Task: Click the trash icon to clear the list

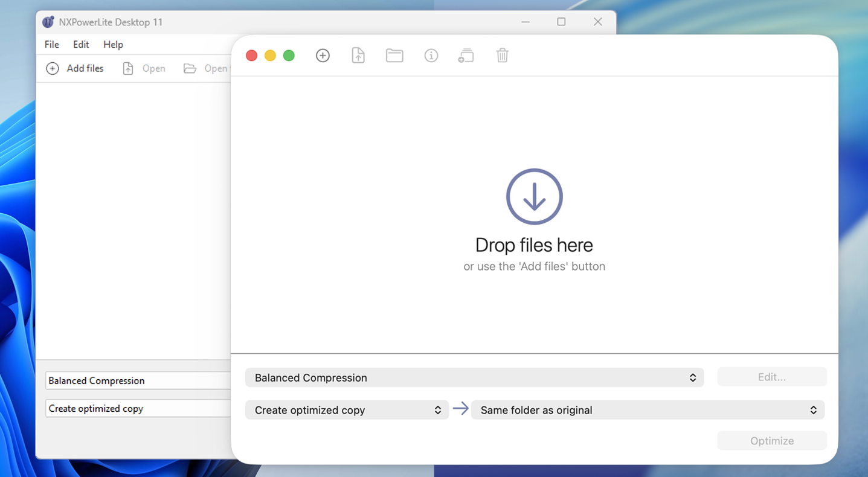Action: [502, 55]
